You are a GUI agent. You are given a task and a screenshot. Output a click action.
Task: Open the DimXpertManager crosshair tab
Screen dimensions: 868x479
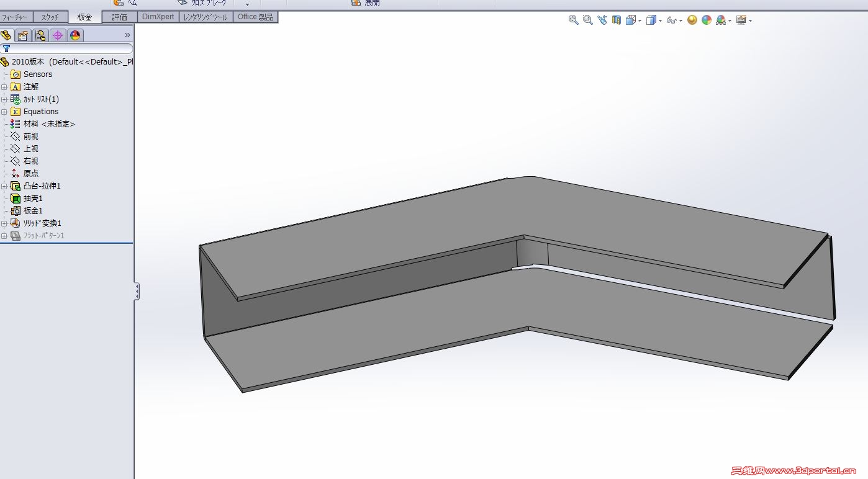tap(58, 35)
